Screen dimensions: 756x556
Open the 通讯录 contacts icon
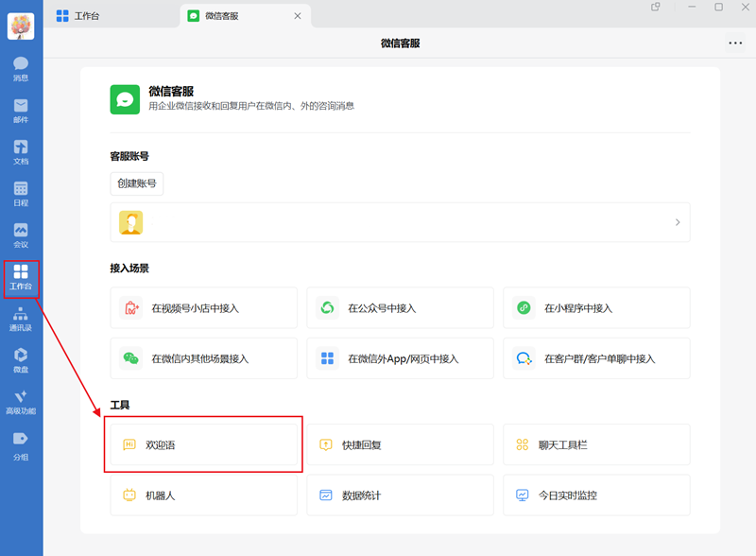click(21, 319)
